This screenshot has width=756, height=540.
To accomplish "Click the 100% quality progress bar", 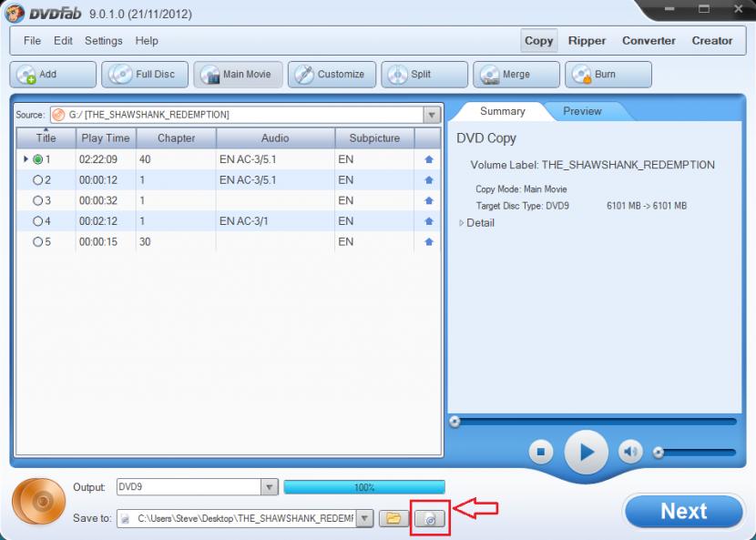I will point(364,487).
